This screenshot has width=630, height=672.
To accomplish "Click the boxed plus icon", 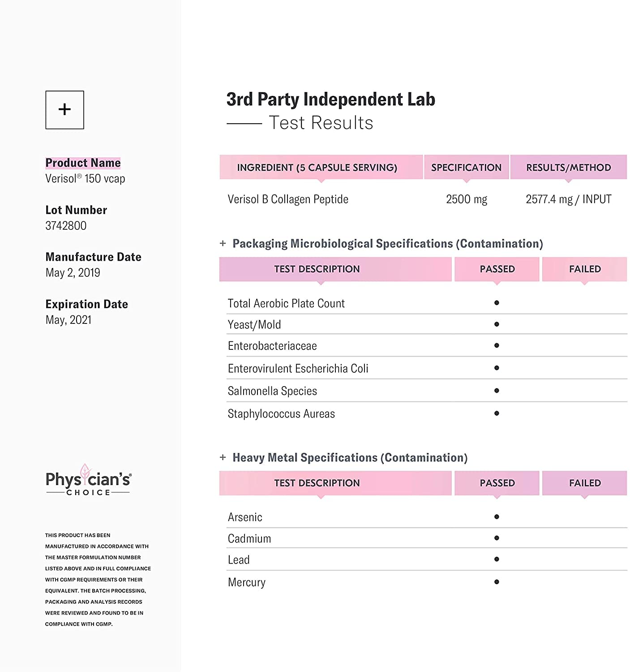I will coord(64,110).
